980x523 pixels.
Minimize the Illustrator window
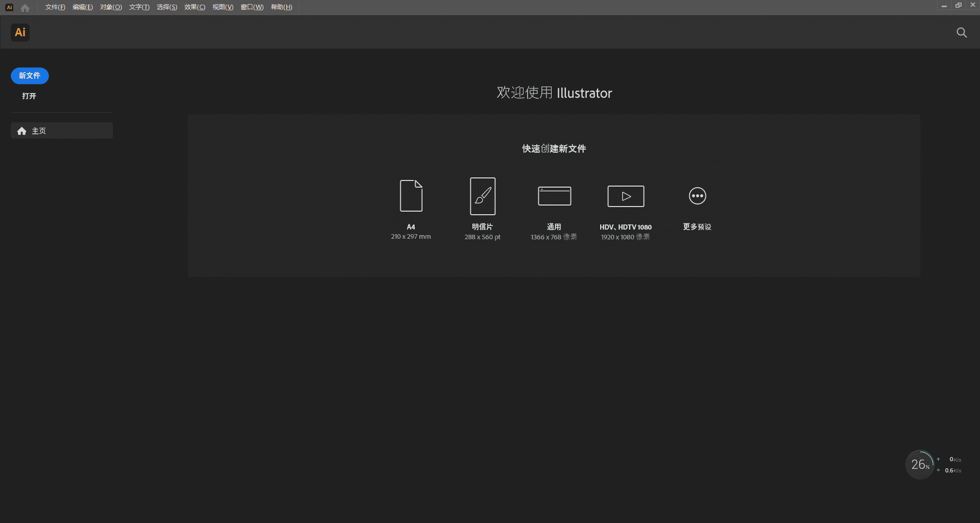[944, 5]
